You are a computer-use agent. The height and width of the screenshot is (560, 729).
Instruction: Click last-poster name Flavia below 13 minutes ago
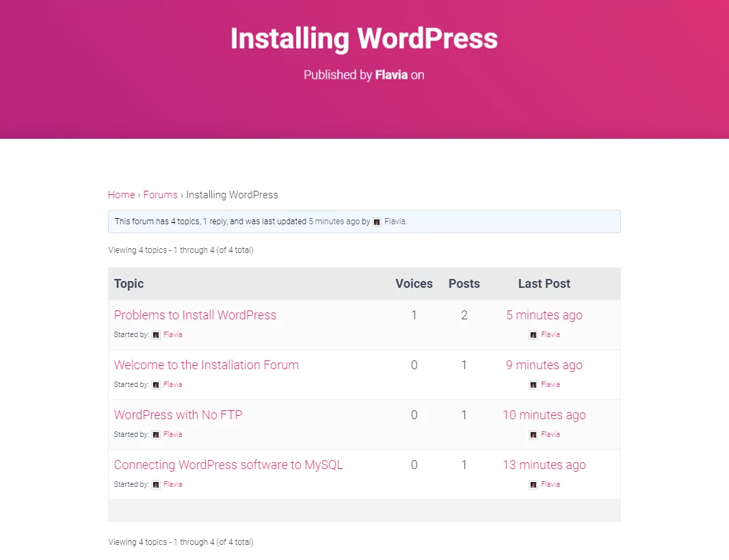pyautogui.click(x=551, y=484)
